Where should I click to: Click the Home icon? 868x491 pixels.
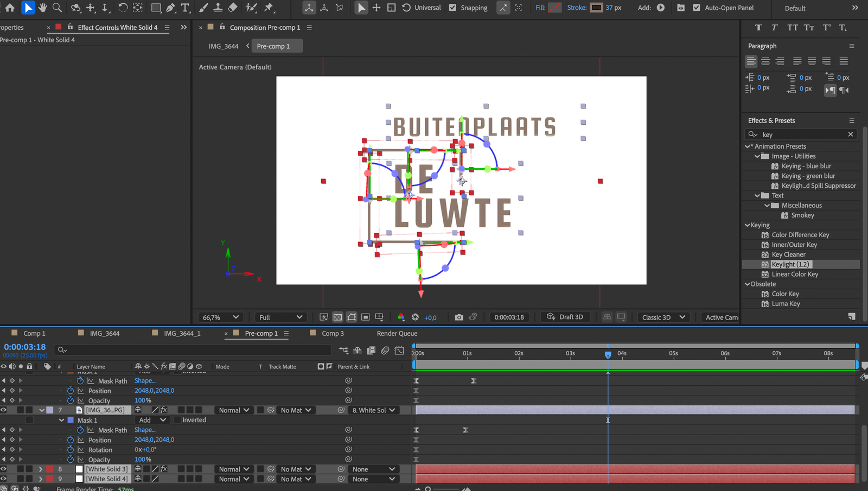click(x=10, y=8)
